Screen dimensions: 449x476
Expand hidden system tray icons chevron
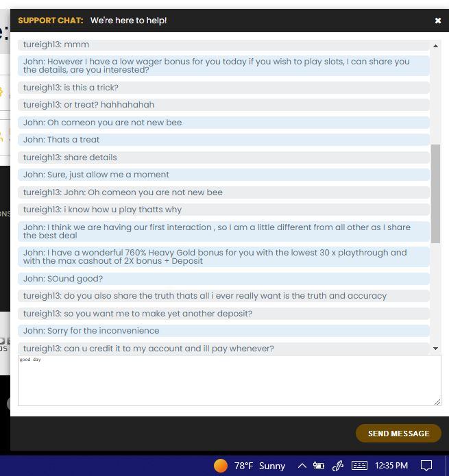[302, 466]
